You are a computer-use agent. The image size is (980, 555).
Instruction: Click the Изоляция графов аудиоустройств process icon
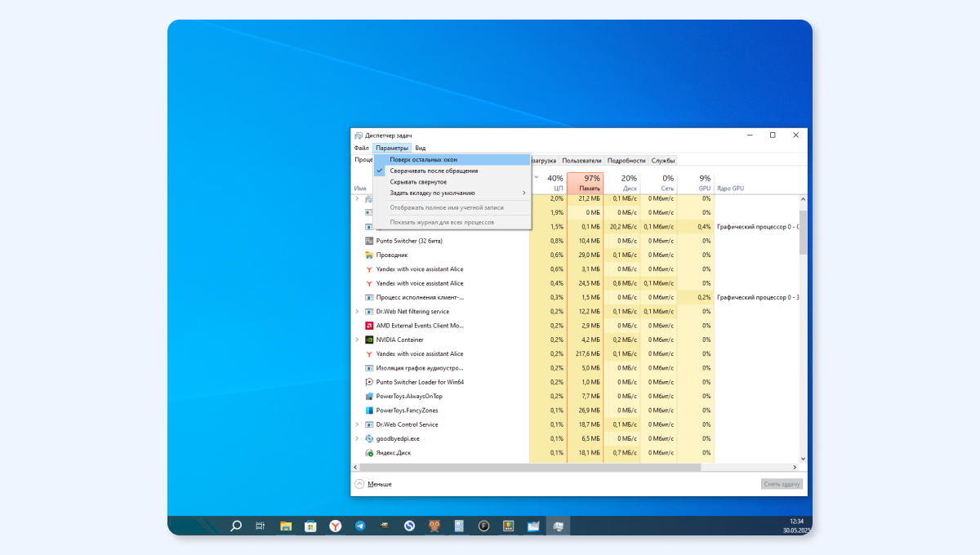[369, 368]
